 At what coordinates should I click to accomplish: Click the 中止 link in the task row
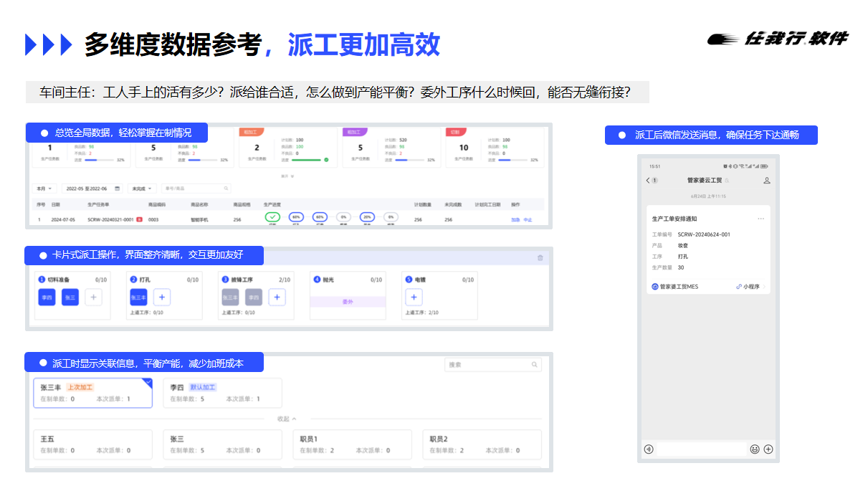coord(528,220)
